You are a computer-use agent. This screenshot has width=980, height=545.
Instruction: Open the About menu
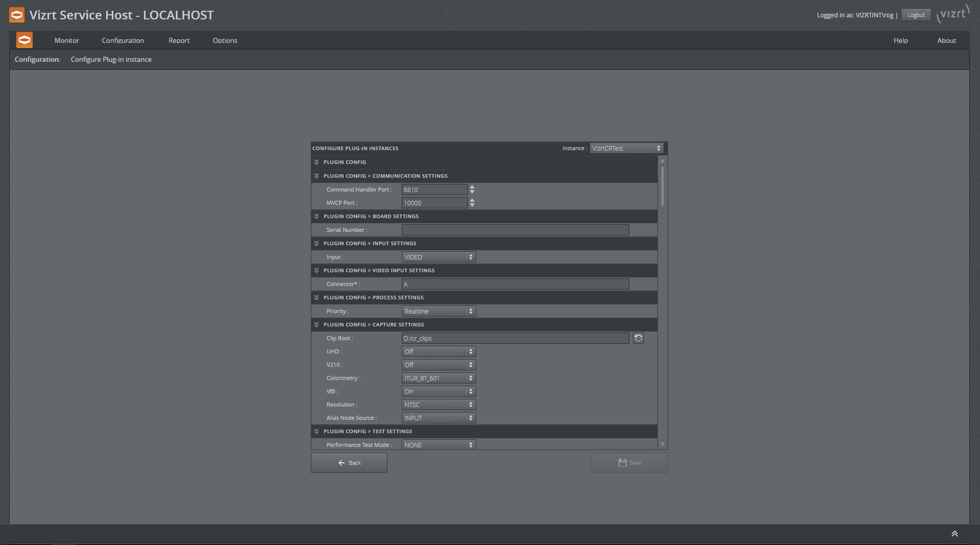946,40
